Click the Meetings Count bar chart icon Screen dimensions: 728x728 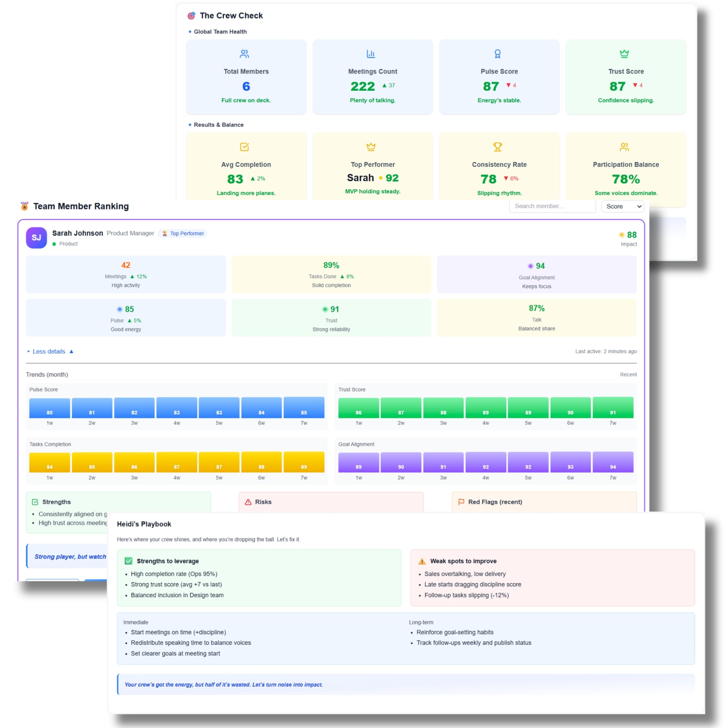[371, 54]
